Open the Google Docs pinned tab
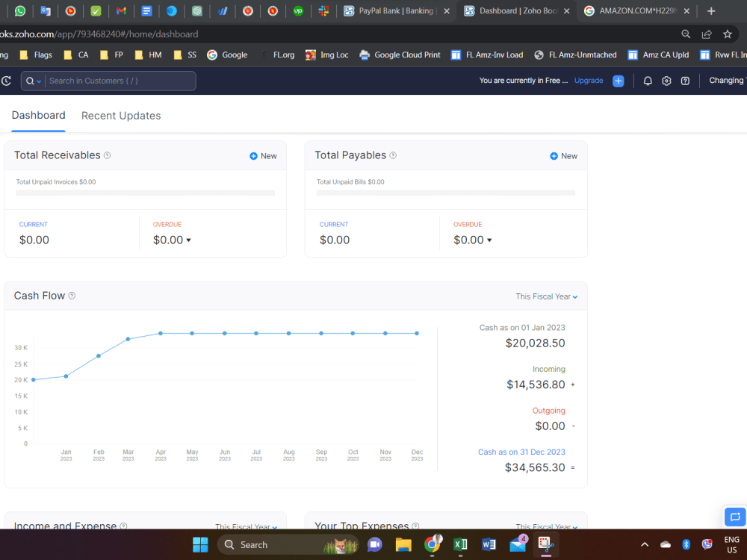This screenshot has width=747, height=560. 146,10
